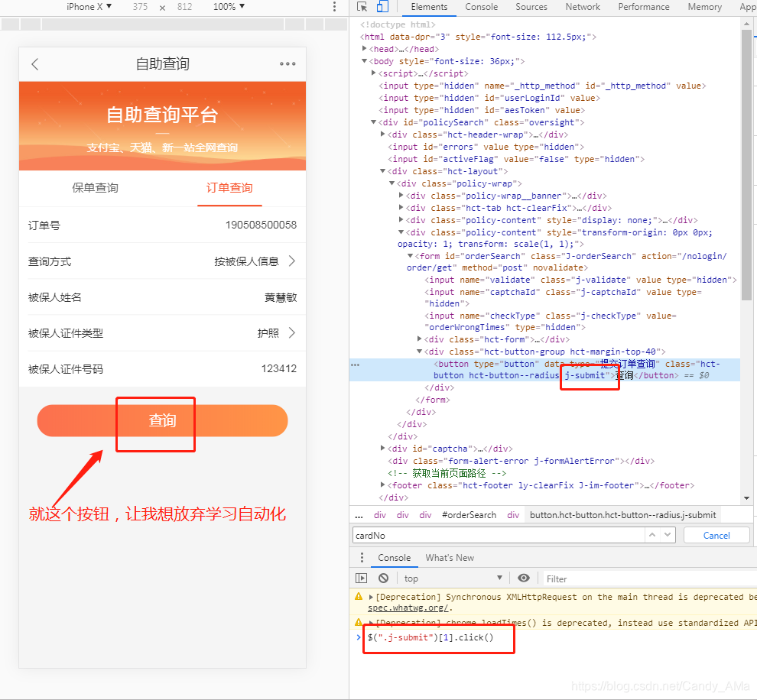
Task: Expand the first Deprecation warning message
Action: pyautogui.click(x=371, y=597)
